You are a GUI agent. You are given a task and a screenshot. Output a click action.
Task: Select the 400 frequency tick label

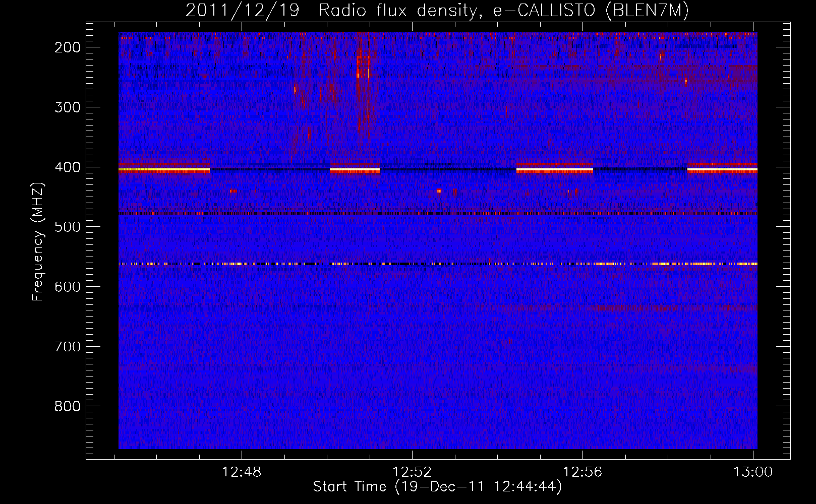pos(67,167)
